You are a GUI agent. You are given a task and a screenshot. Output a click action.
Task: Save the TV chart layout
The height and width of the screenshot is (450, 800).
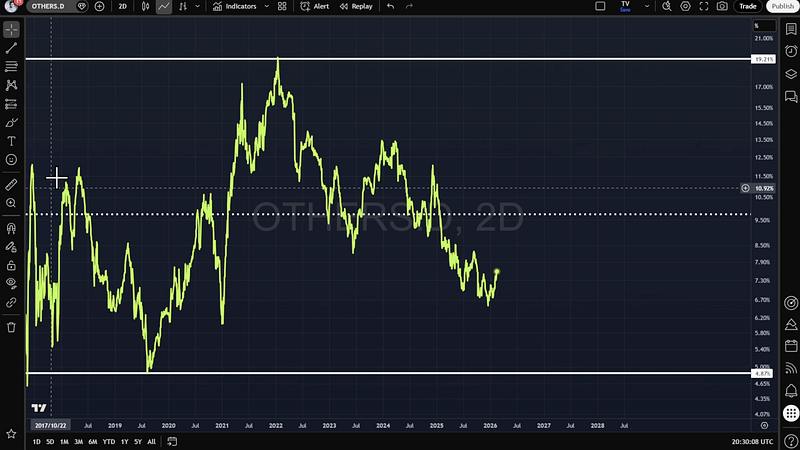pyautogui.click(x=626, y=6)
